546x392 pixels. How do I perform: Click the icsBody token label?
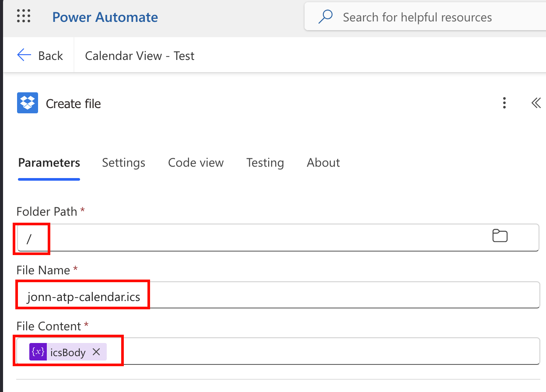coord(68,352)
